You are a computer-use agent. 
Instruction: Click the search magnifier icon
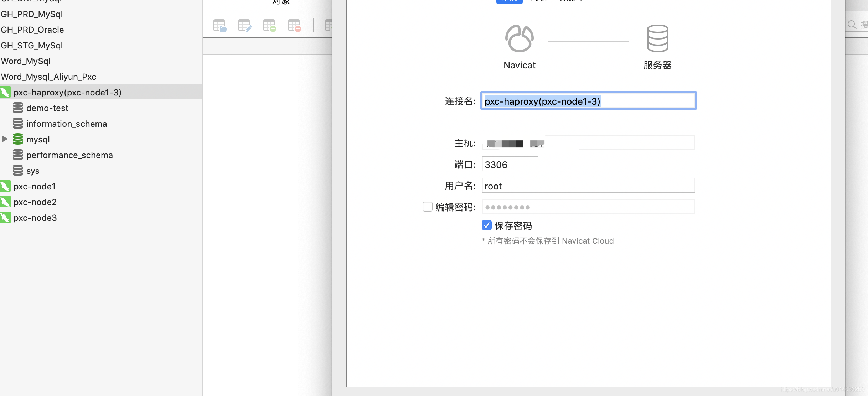[852, 25]
